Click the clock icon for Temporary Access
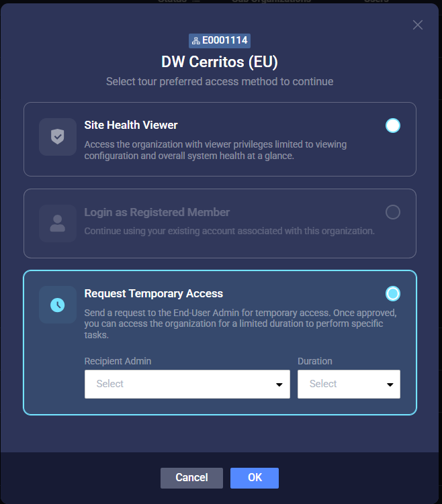 click(x=58, y=305)
